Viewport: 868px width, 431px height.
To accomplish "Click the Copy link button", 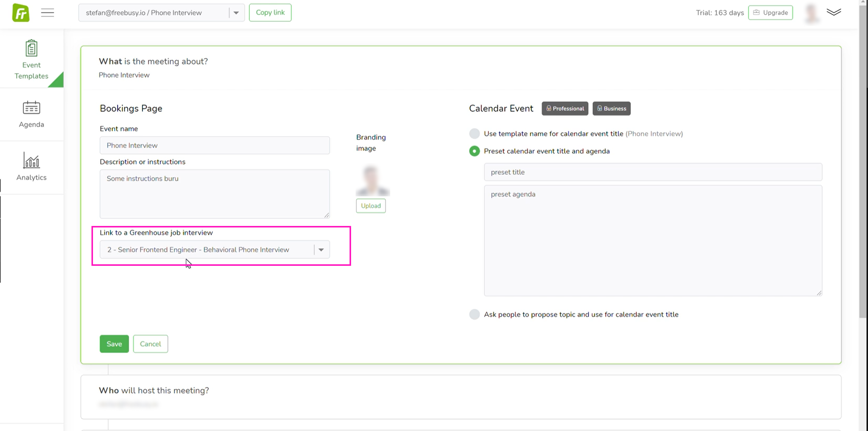I will click(270, 13).
